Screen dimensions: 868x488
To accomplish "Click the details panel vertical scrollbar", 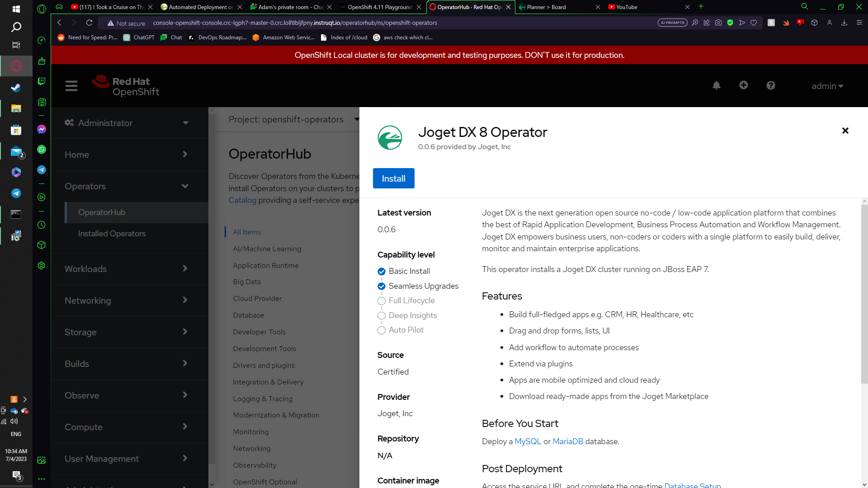I will (864, 294).
